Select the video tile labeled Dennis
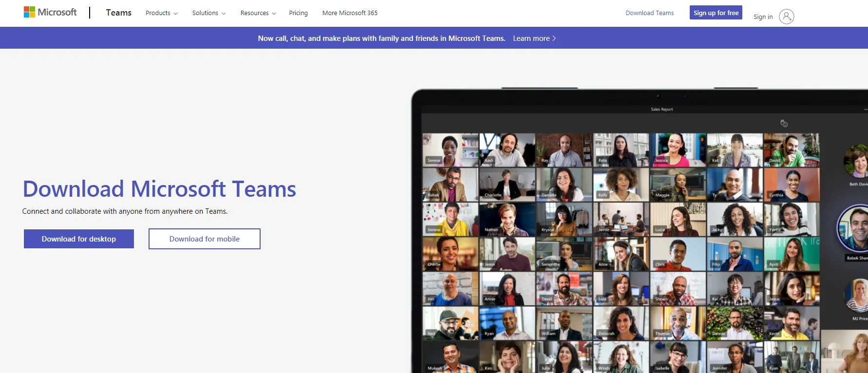This screenshot has width=868, height=373. pyautogui.click(x=735, y=323)
